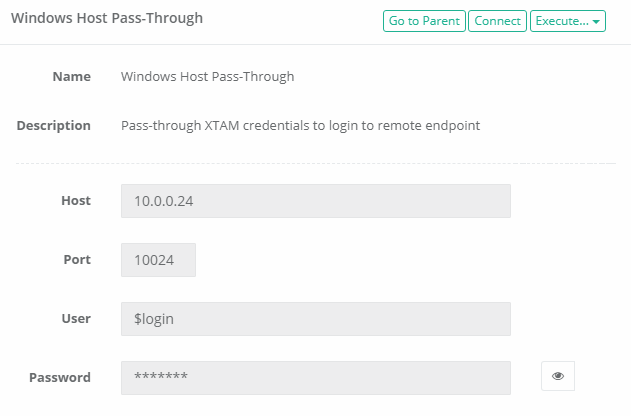Image resolution: width=631 pixels, height=416 pixels.
Task: Click the asterisks inside the Password box
Action: (161, 378)
